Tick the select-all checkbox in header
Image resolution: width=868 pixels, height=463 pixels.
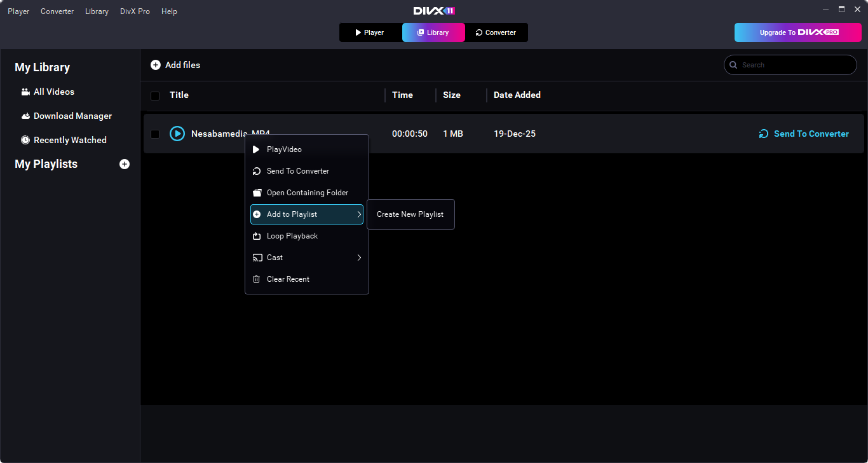tap(155, 96)
